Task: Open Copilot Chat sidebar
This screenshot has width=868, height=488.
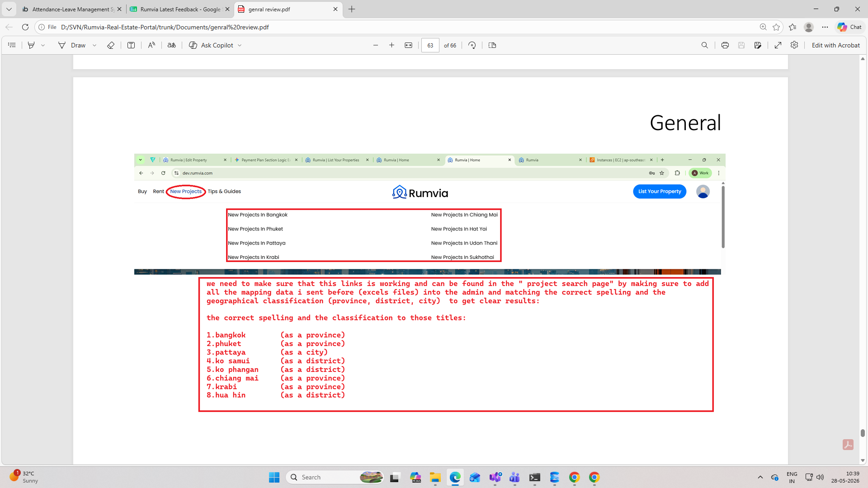Action: pyautogui.click(x=849, y=27)
